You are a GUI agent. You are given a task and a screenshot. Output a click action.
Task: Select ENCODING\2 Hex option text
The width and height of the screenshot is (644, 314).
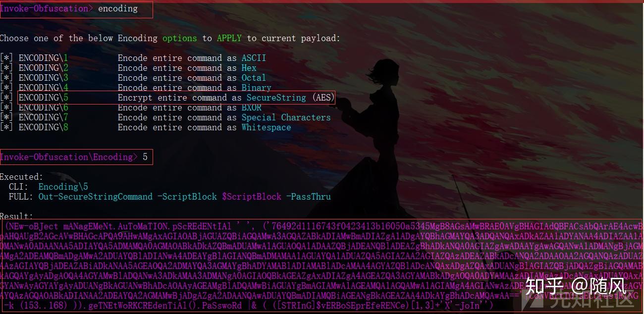click(x=128, y=68)
